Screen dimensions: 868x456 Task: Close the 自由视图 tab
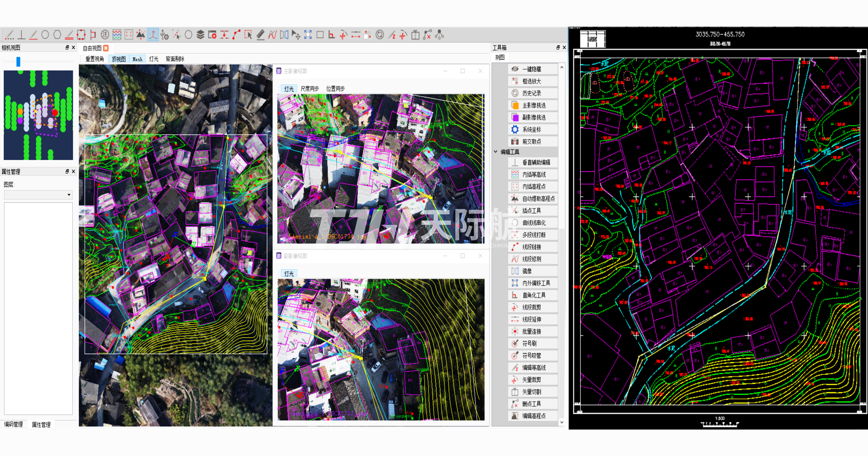coord(106,48)
